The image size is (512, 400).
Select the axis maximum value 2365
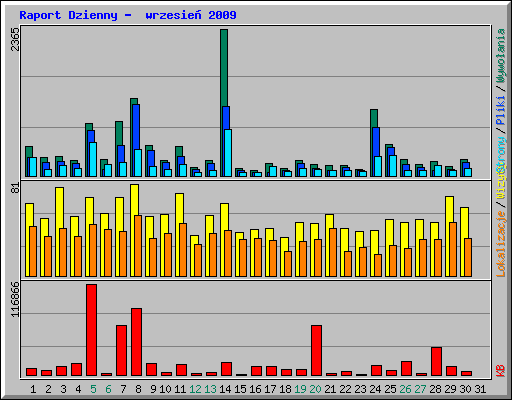pos(15,39)
